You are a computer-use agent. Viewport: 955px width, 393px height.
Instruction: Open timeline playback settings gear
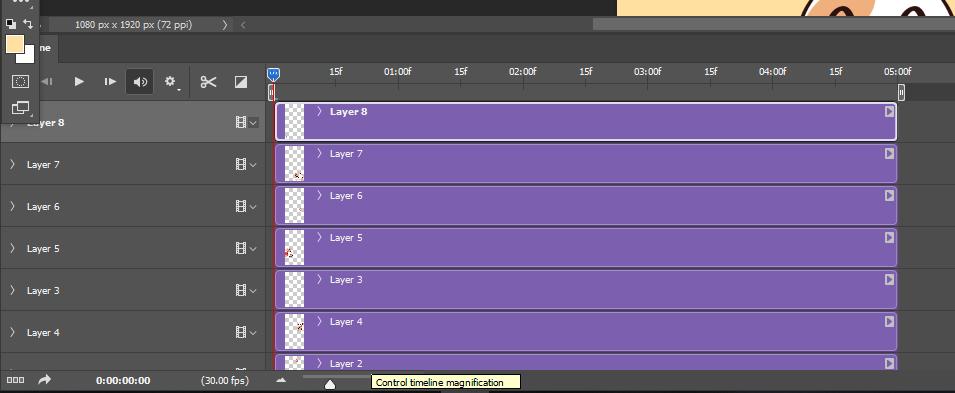[x=171, y=82]
